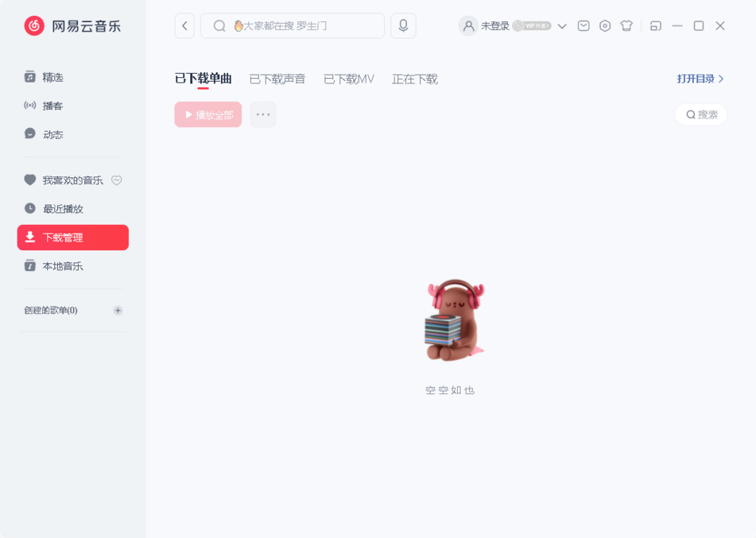Open the theme skin T-shirt icon

point(626,25)
